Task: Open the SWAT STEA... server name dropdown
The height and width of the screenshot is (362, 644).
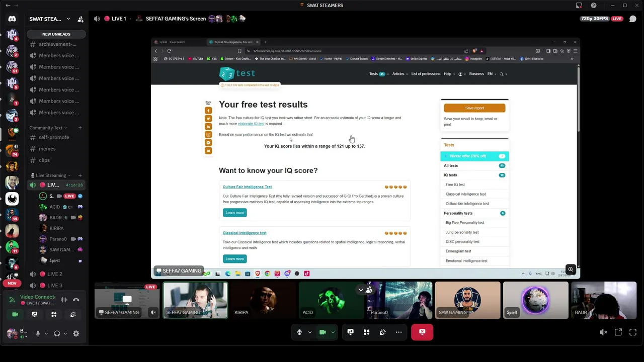Action: click(50, 19)
